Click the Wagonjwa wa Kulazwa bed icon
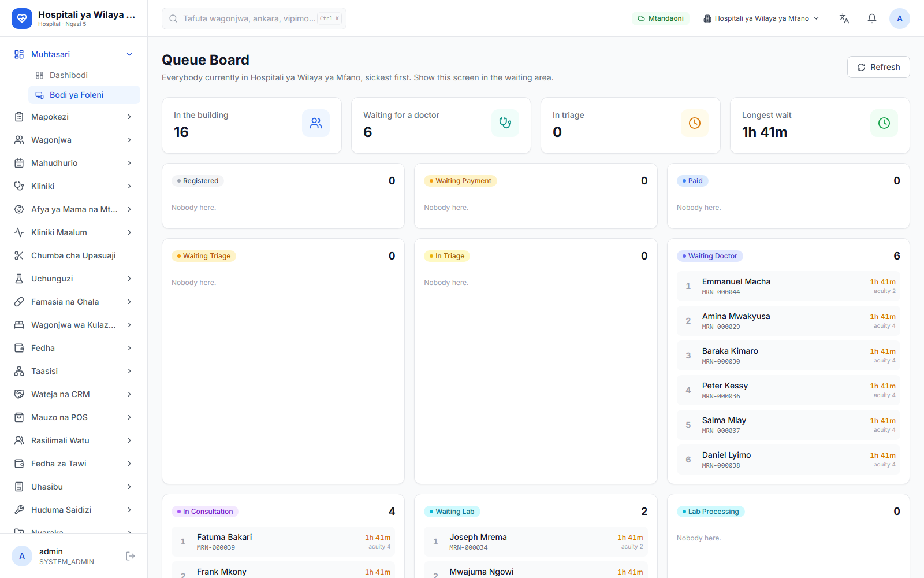The width and height of the screenshot is (924, 578). (19, 325)
